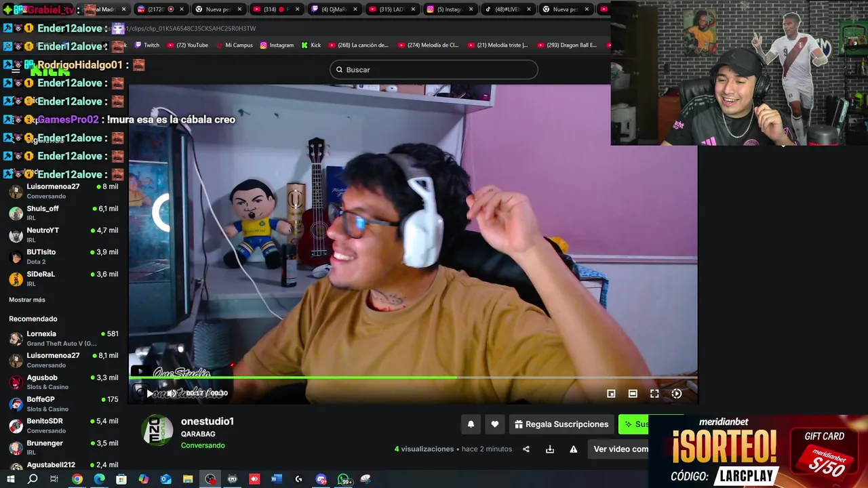Click the Sorteo meridianbet gift card banner
868x488 pixels.
[758, 451]
